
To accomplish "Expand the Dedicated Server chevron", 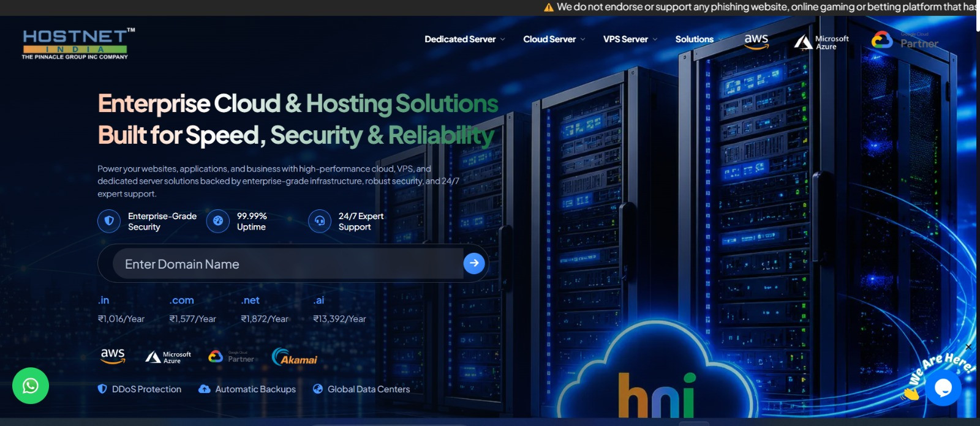I will [x=503, y=39].
